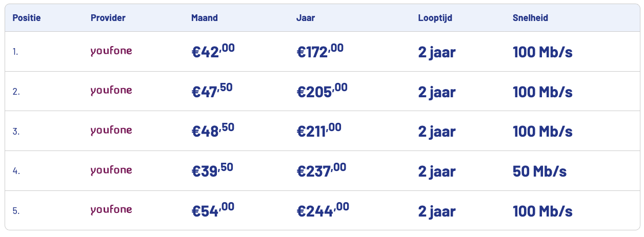The image size is (644, 237).
Task: Sort table by Maand header
Action: (205, 18)
